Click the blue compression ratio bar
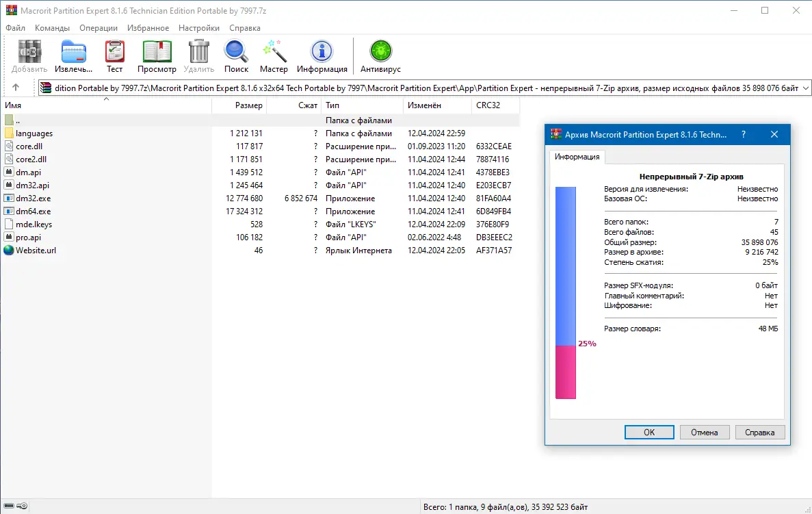The width and height of the screenshot is (812, 514). pos(566,266)
